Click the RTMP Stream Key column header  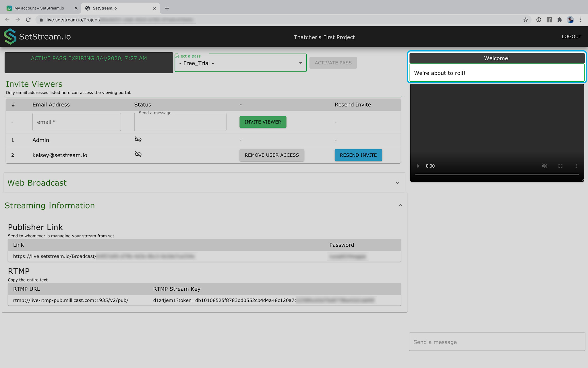coord(177,289)
